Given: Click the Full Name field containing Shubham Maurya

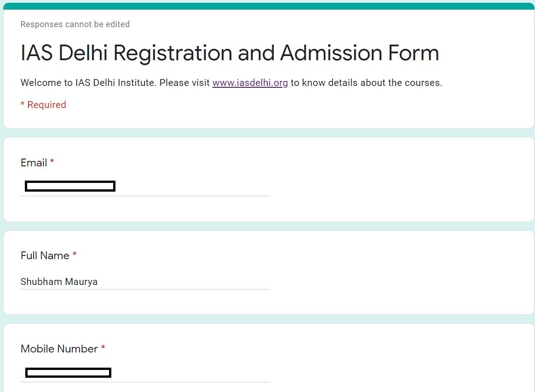Looking at the screenshot, I should (59, 282).
